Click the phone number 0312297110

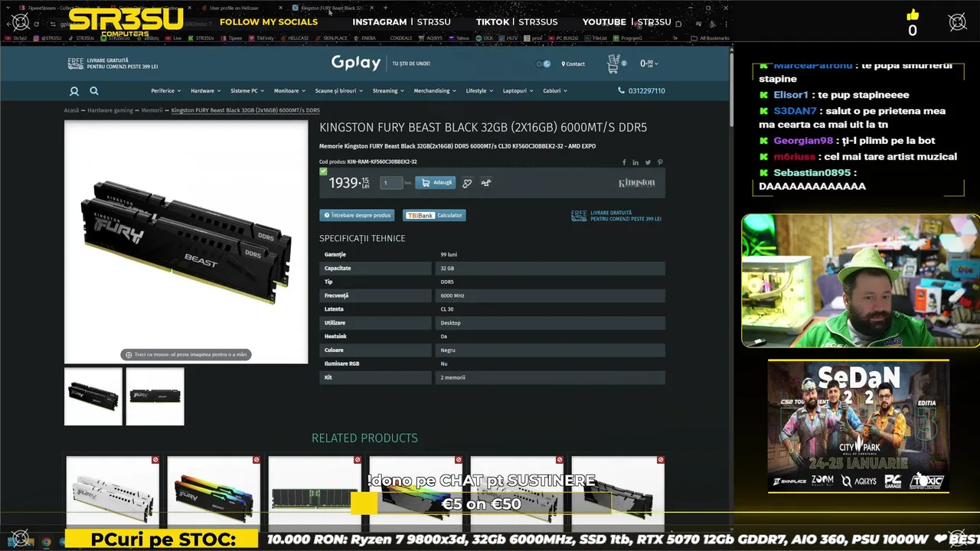[646, 91]
